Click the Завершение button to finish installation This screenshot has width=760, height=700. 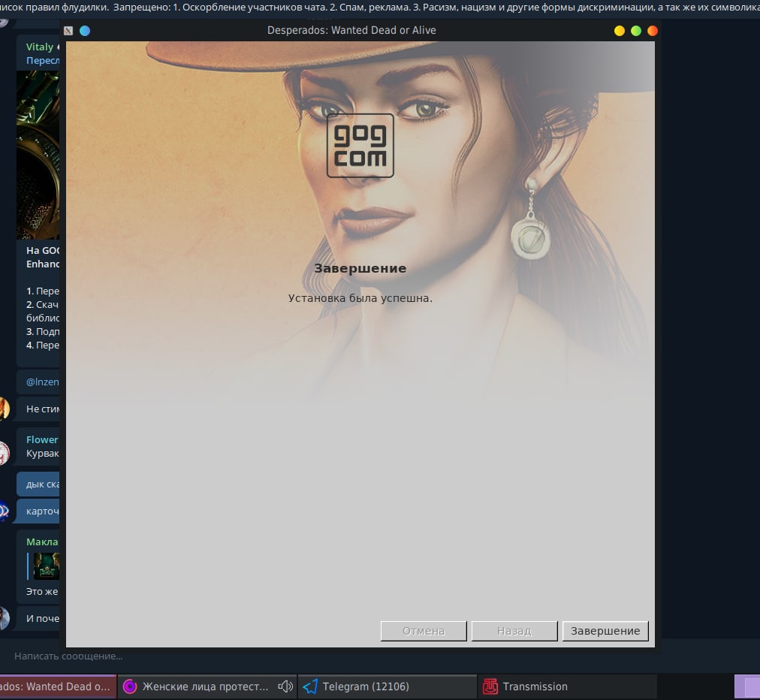(x=605, y=631)
